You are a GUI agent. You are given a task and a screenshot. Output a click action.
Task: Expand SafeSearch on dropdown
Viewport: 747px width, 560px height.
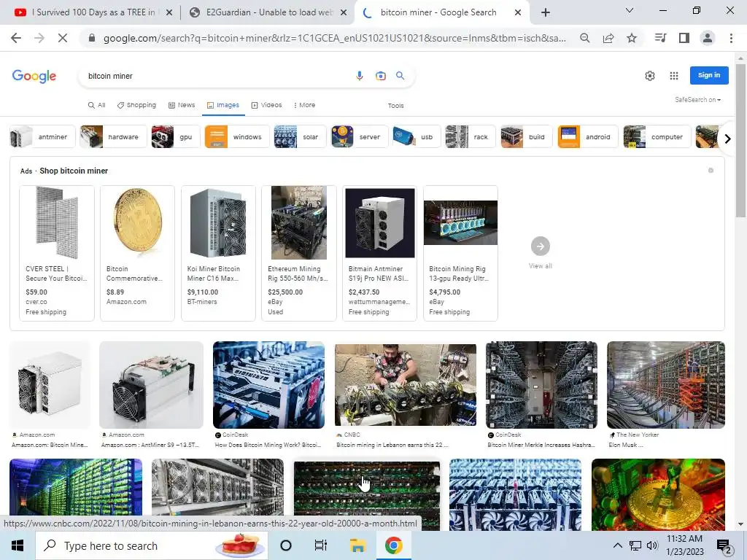point(697,99)
